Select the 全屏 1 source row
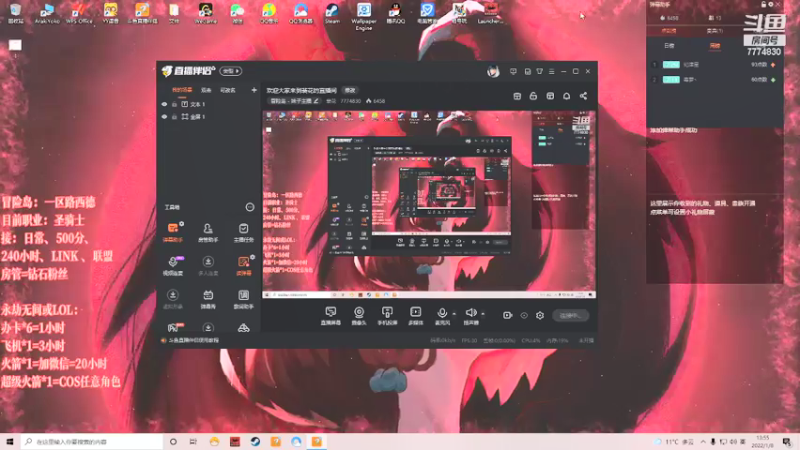This screenshot has height=450, width=800. [x=209, y=117]
